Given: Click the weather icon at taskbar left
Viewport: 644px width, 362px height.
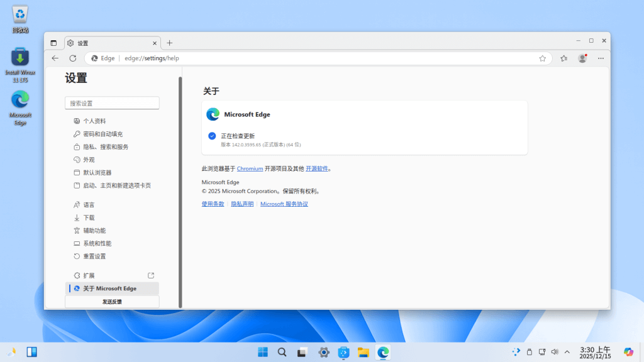Looking at the screenshot, I should coord(12,352).
